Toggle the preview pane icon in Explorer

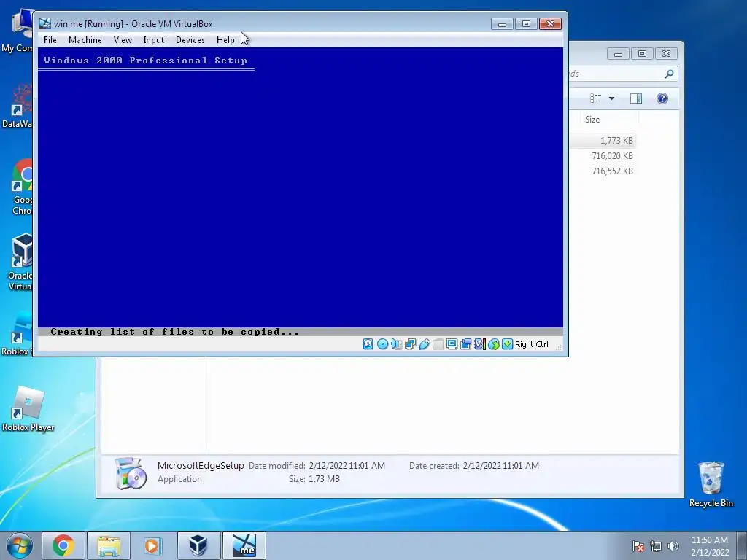click(636, 98)
